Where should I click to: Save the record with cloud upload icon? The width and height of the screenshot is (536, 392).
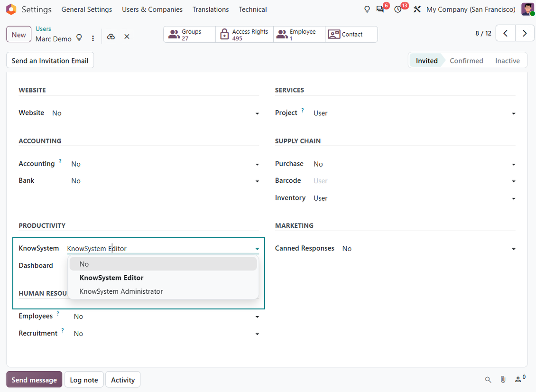111,37
